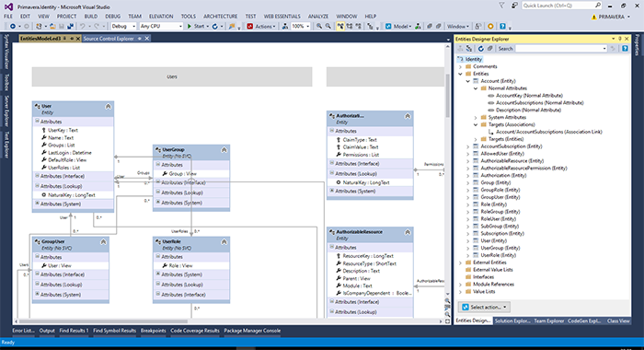The width and height of the screenshot is (644, 350).
Task: Click the orange circle icon in main toolbar
Action: point(490,27)
